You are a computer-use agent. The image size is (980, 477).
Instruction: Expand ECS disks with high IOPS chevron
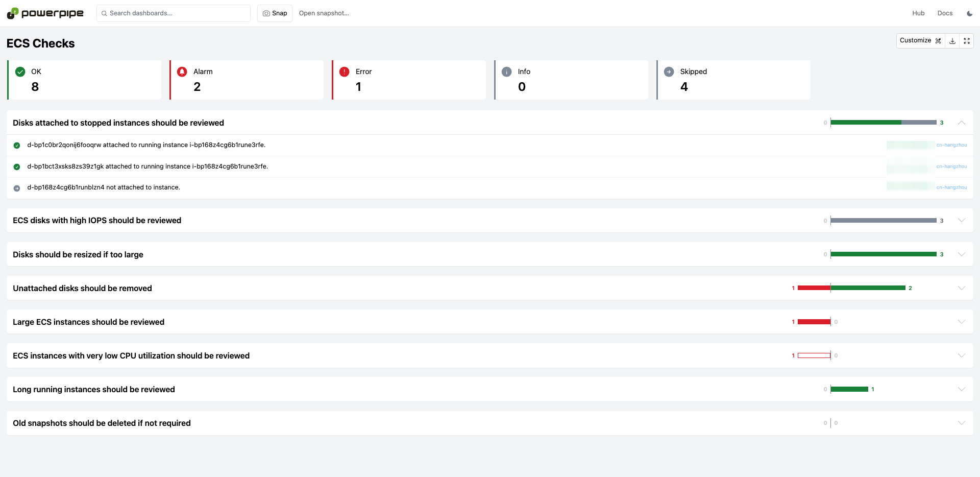pyautogui.click(x=962, y=220)
